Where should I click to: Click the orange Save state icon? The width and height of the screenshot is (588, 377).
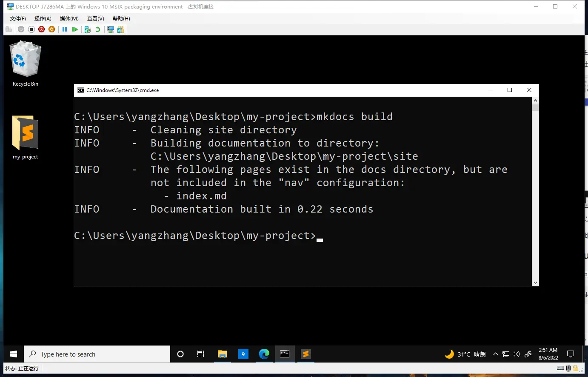coord(51,29)
